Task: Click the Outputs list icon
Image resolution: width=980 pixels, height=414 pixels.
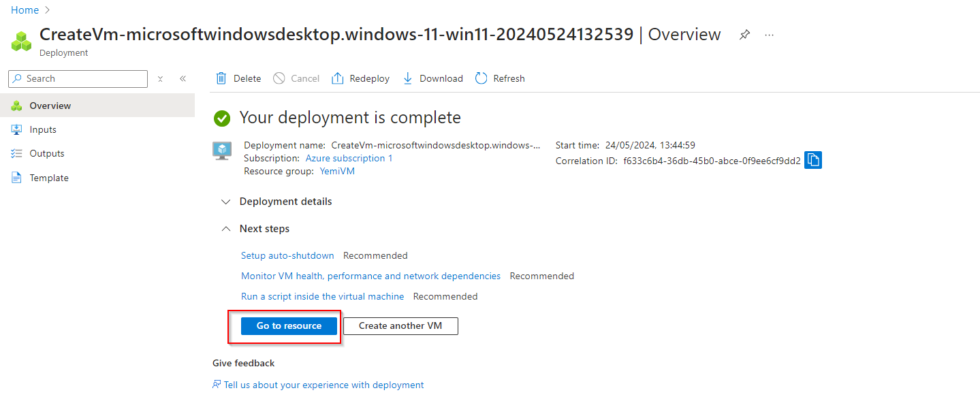Action: tap(17, 153)
